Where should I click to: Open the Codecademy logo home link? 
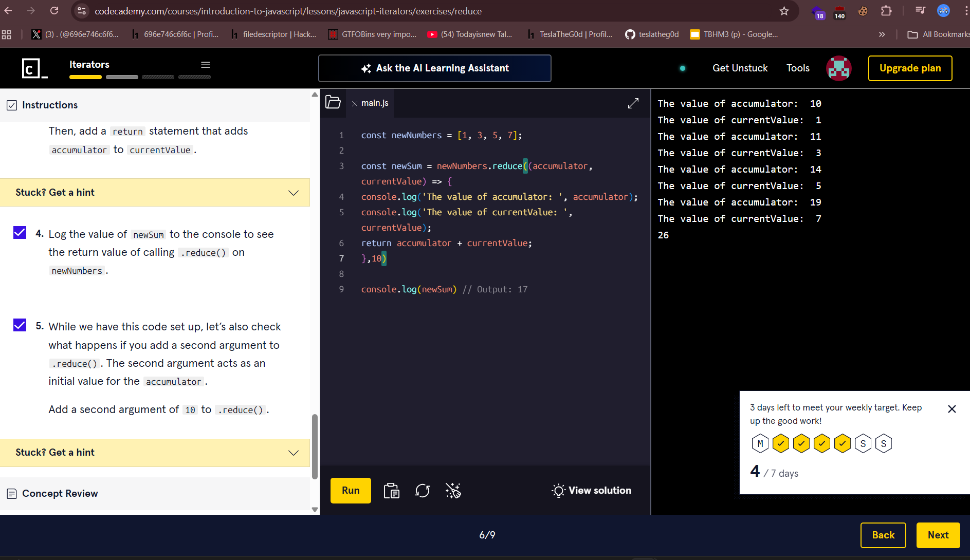34,68
